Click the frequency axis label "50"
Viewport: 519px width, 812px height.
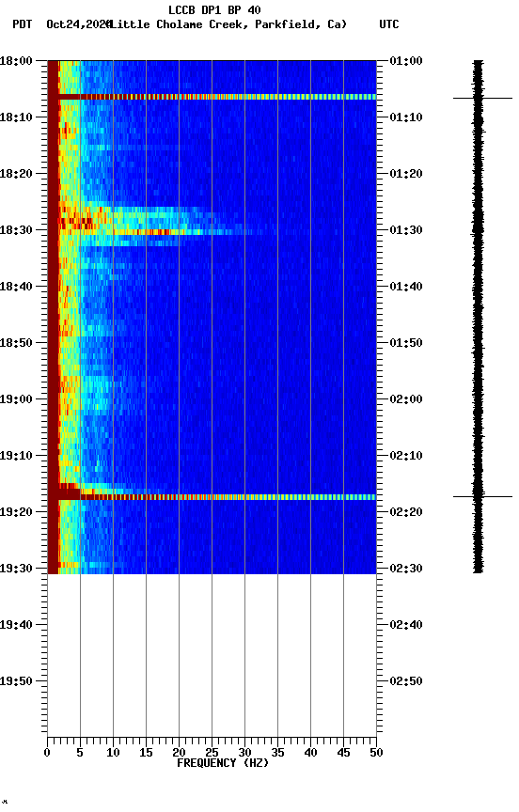coord(376,753)
